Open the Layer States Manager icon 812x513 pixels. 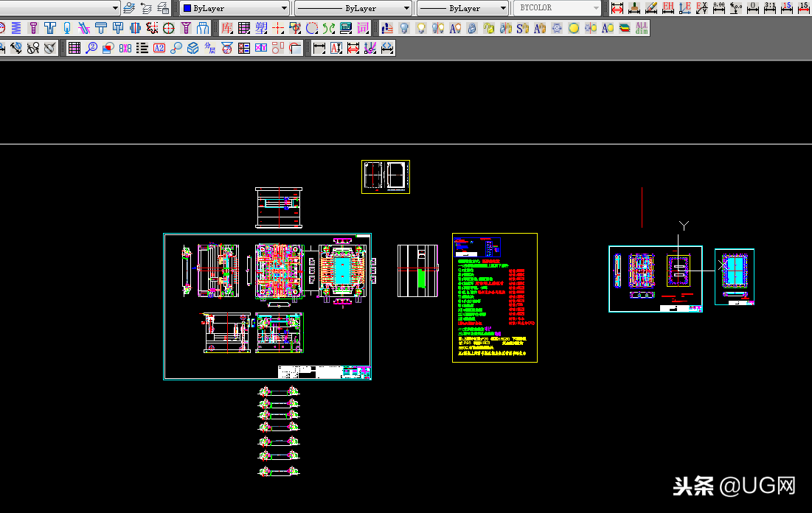click(x=163, y=8)
